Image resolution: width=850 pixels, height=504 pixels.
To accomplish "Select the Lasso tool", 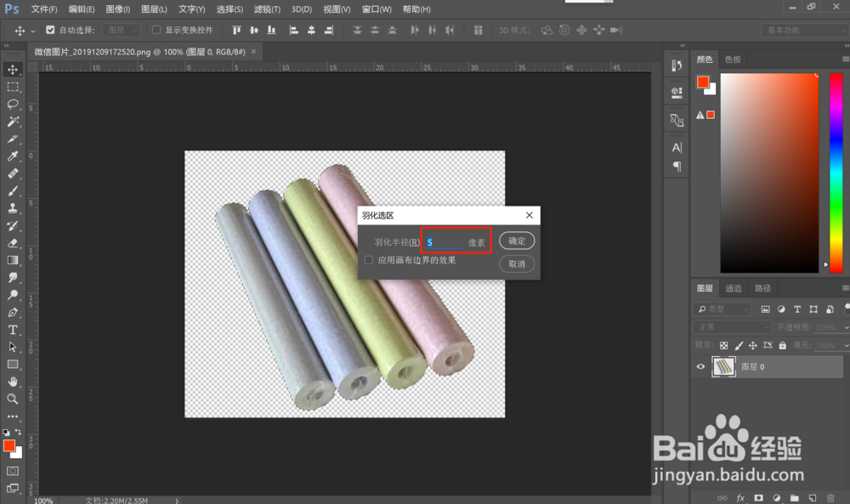I will (13, 105).
